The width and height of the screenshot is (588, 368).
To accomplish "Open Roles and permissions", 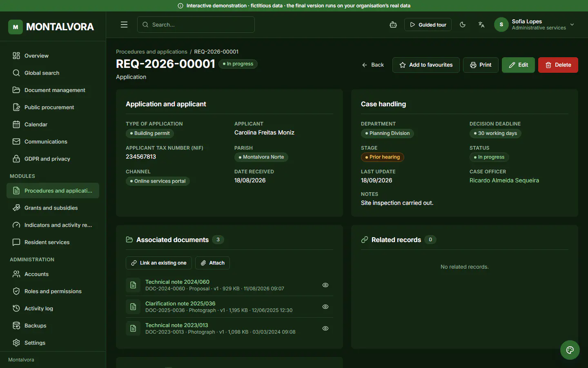I will coord(53,291).
